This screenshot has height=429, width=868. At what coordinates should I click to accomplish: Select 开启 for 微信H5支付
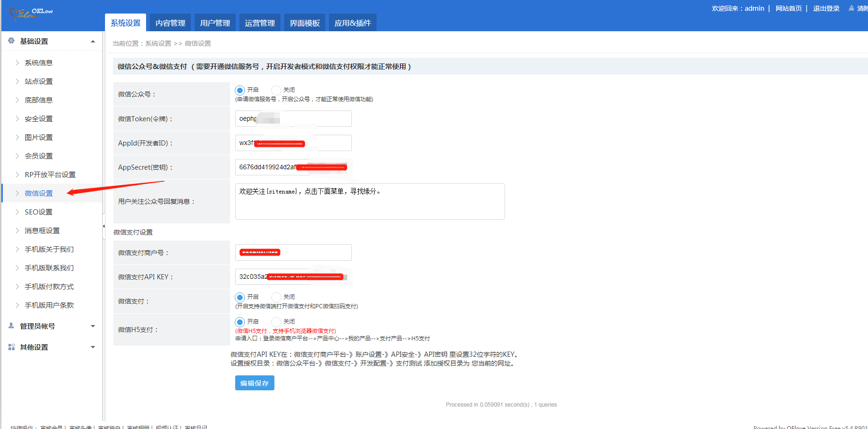pyautogui.click(x=240, y=322)
